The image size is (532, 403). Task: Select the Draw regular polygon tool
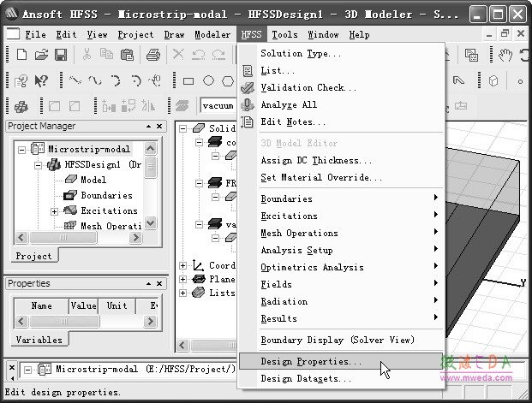coord(228,81)
